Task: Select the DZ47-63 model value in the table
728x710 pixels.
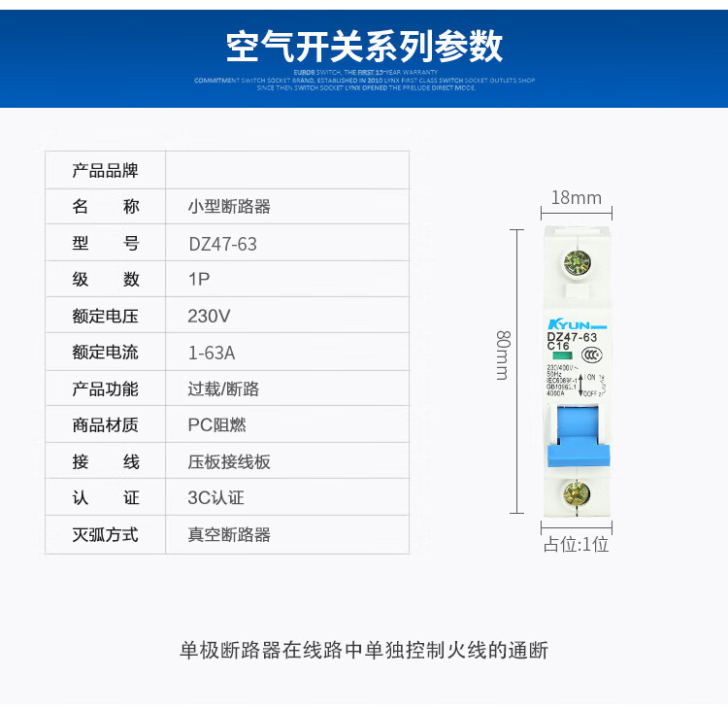Action: click(x=222, y=244)
